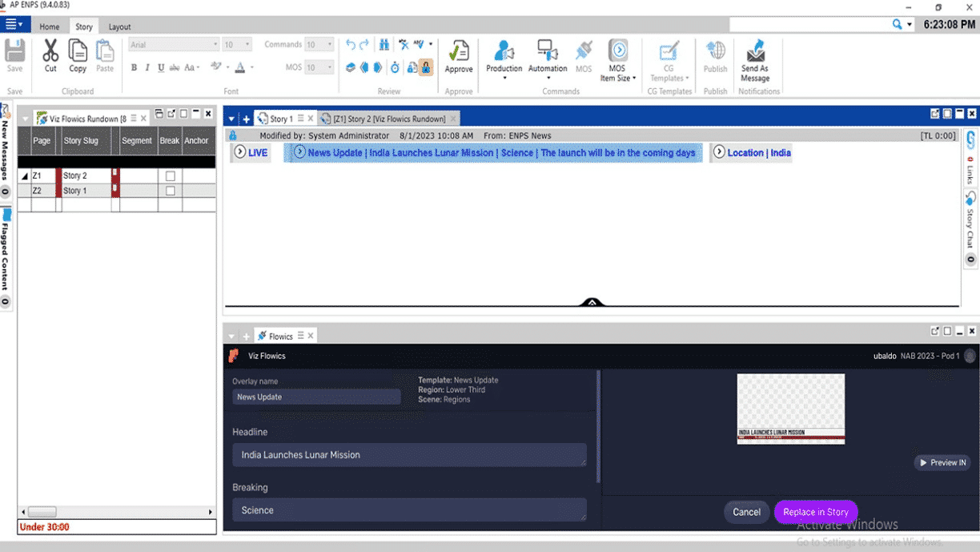Open Send As Message notifications
This screenshot has height=552, width=980.
(x=755, y=54)
